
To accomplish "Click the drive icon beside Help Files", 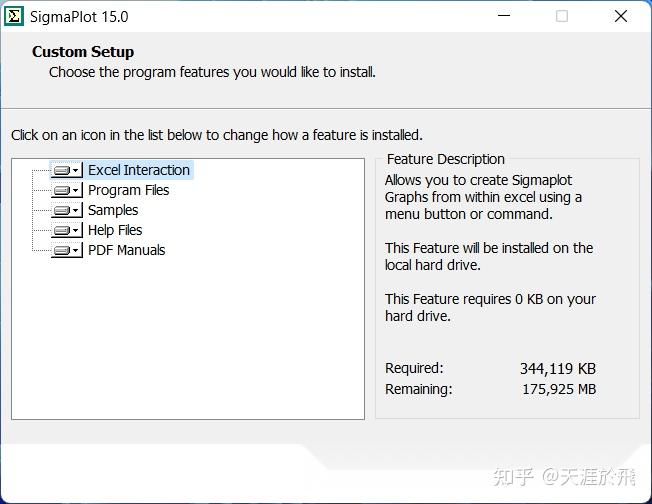I will click(x=63, y=231).
